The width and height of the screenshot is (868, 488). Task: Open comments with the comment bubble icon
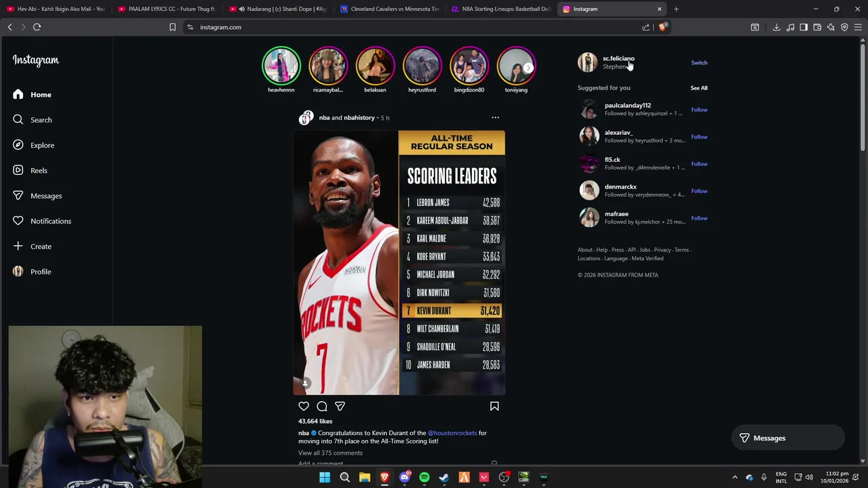[322, 406]
